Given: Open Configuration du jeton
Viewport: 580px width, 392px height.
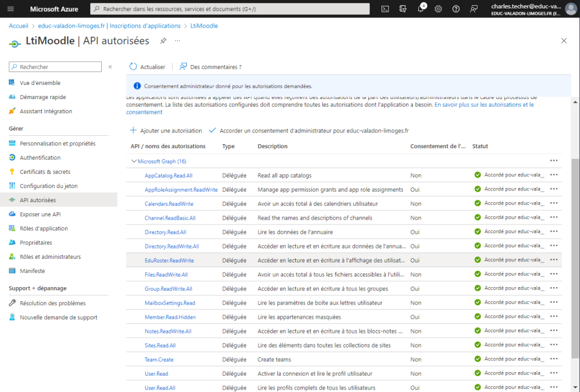Looking at the screenshot, I should click(48, 186).
